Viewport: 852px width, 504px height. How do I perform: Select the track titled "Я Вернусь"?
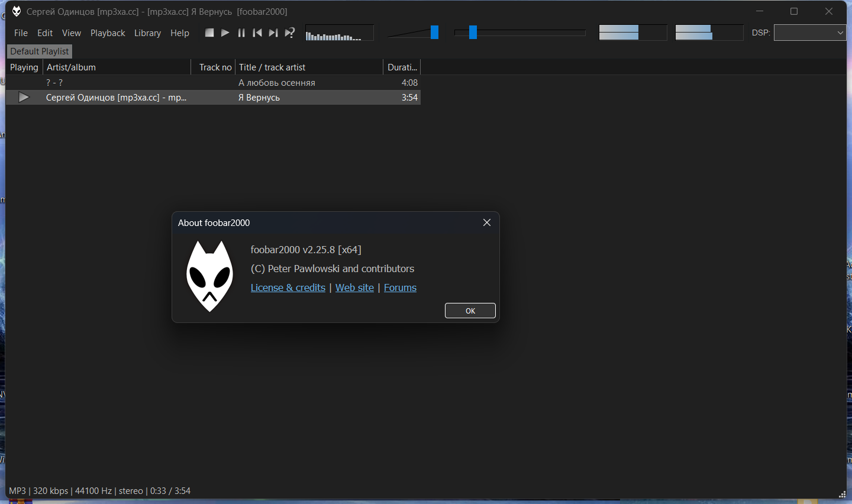click(x=259, y=98)
